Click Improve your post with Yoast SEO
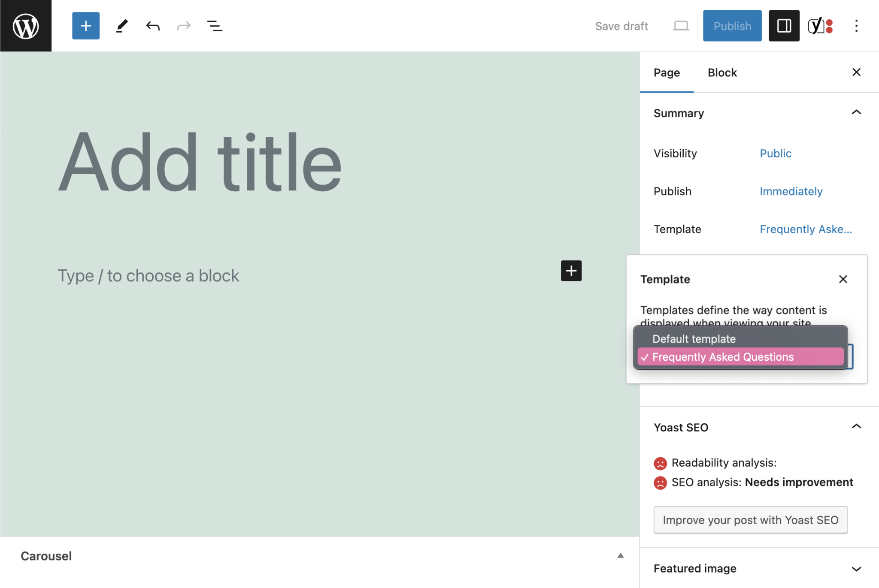The height and width of the screenshot is (588, 879). (750, 519)
